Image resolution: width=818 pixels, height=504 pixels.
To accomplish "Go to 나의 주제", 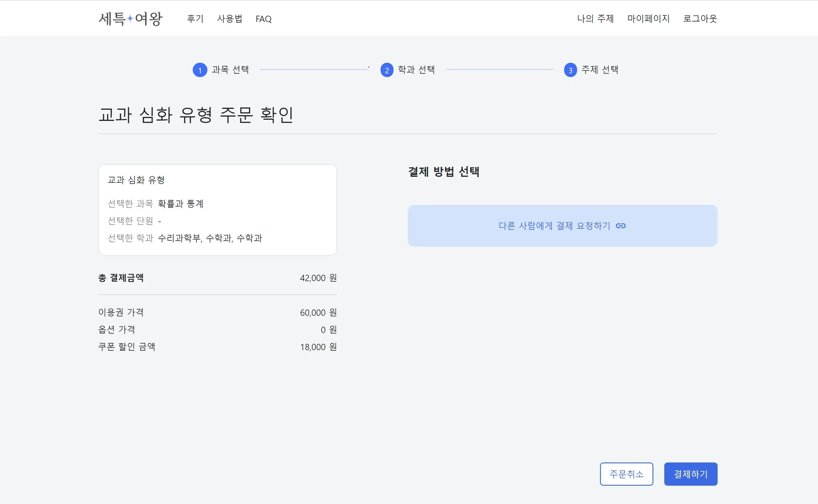I will point(595,19).
